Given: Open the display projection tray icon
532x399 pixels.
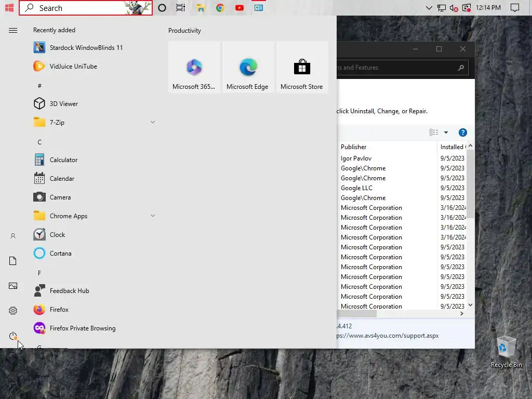Looking at the screenshot, I should click(467, 8).
